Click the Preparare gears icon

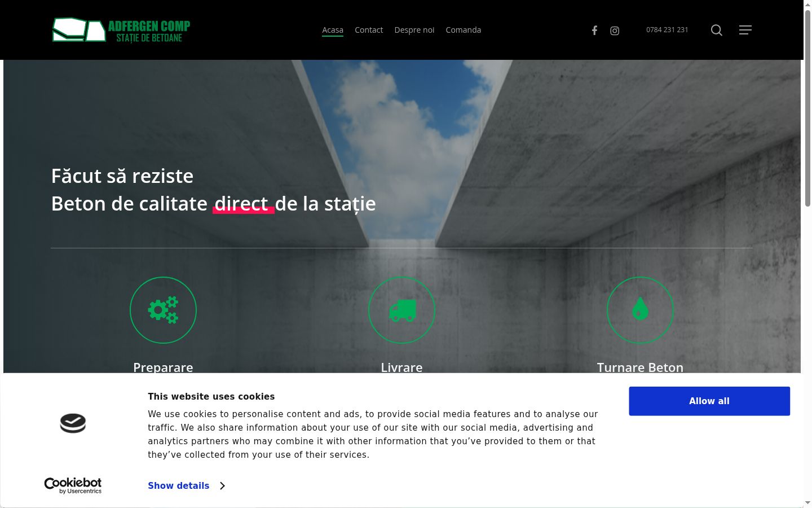[x=163, y=310]
